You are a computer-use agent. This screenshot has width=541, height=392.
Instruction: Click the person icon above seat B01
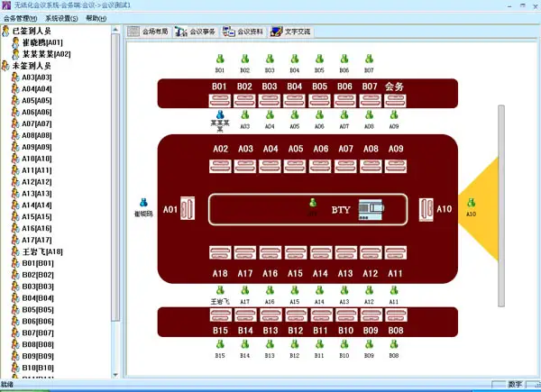pyautogui.click(x=220, y=59)
